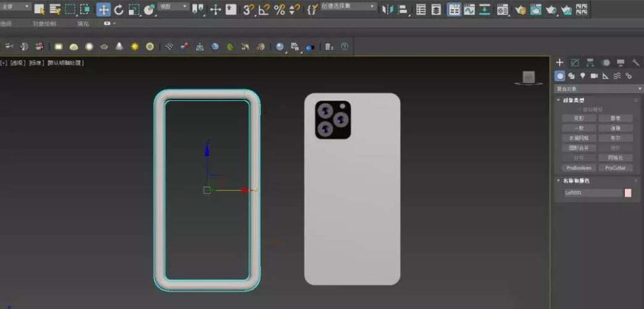The image size is (644, 309).
Task: Enable Select and Manipulate crosshair tool
Action: click(216, 9)
